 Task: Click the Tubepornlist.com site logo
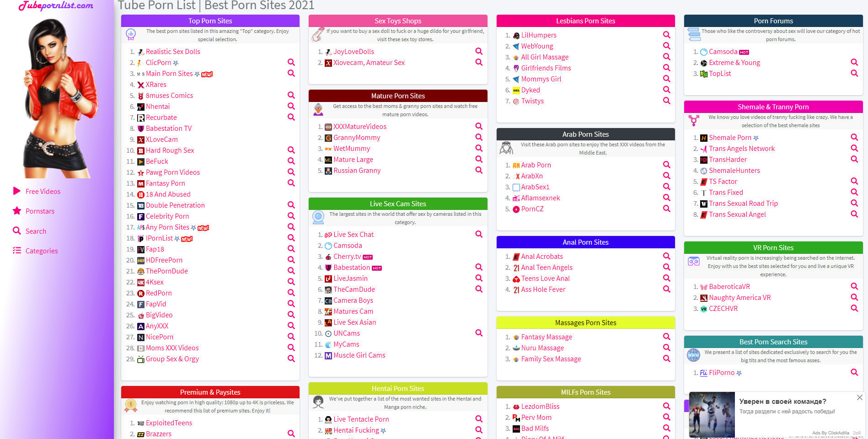[56, 6]
